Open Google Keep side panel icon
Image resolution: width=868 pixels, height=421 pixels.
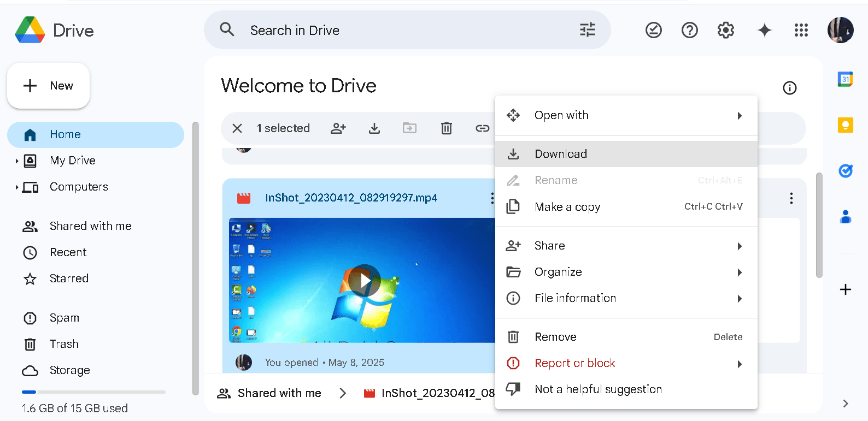(x=846, y=125)
